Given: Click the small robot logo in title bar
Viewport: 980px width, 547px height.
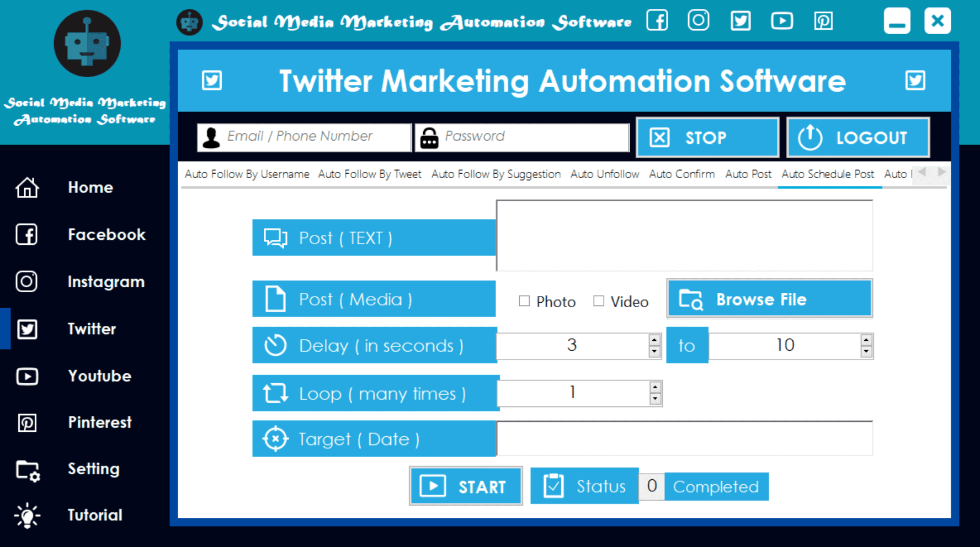Looking at the screenshot, I should coord(189,22).
